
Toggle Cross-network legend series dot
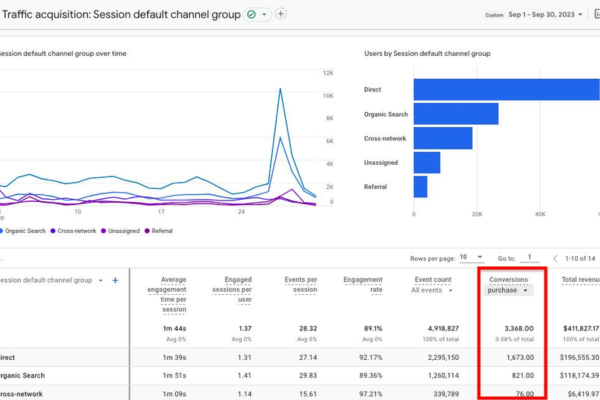(53, 231)
